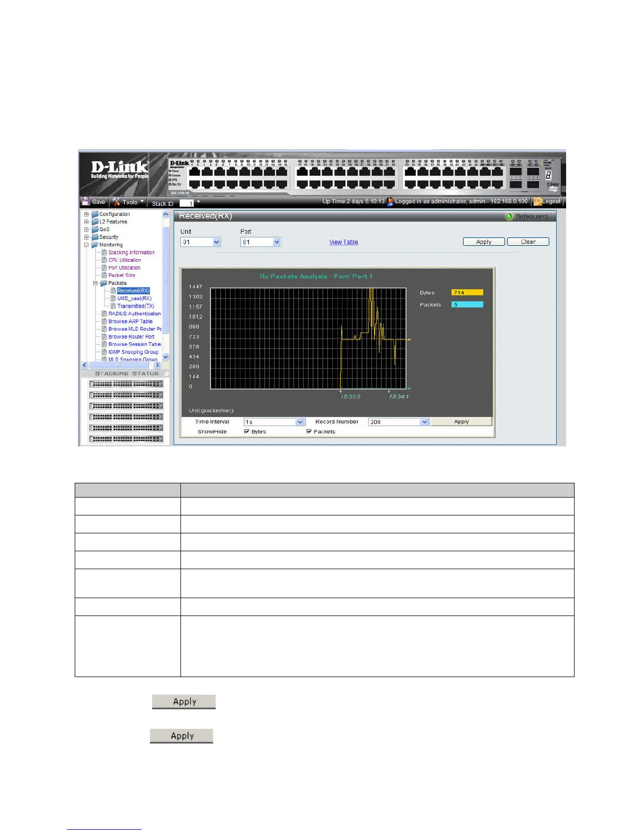Toggle the Bytes checkbox
The image size is (644, 834).
tap(247, 432)
